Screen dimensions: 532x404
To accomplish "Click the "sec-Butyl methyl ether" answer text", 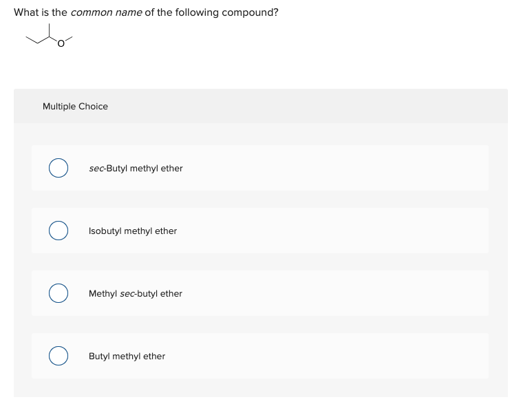I will (136, 169).
